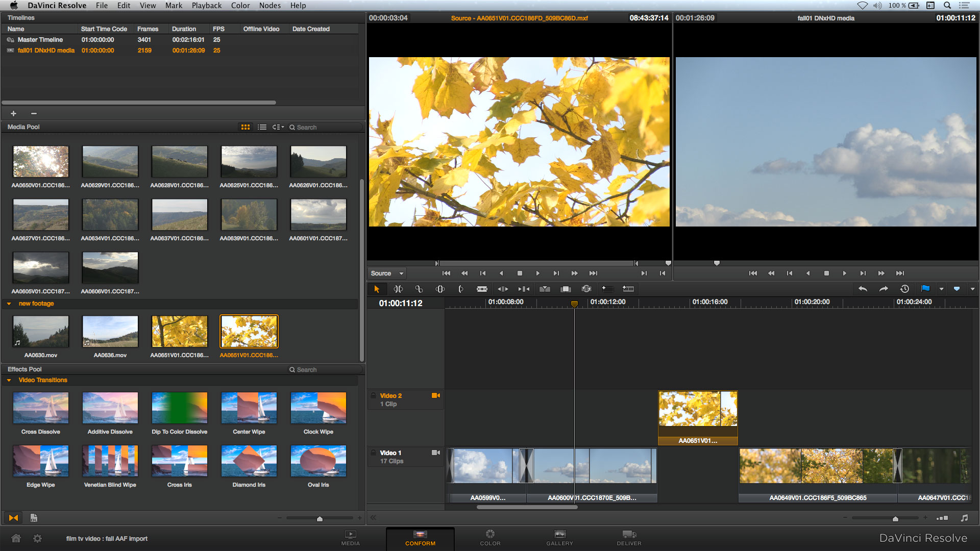Jump to first frame in source viewer
The image size is (980, 551).
(x=446, y=273)
